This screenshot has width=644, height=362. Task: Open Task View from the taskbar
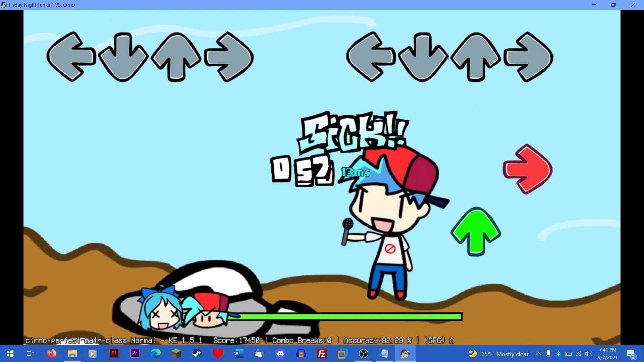click(30, 354)
